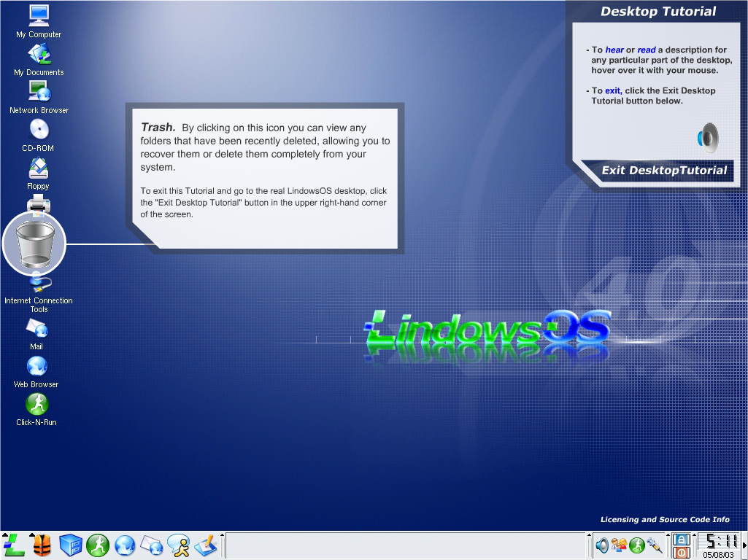Click the Exit DesktopTutorial button
Image resolution: width=748 pixels, height=560 pixels.
tap(664, 170)
